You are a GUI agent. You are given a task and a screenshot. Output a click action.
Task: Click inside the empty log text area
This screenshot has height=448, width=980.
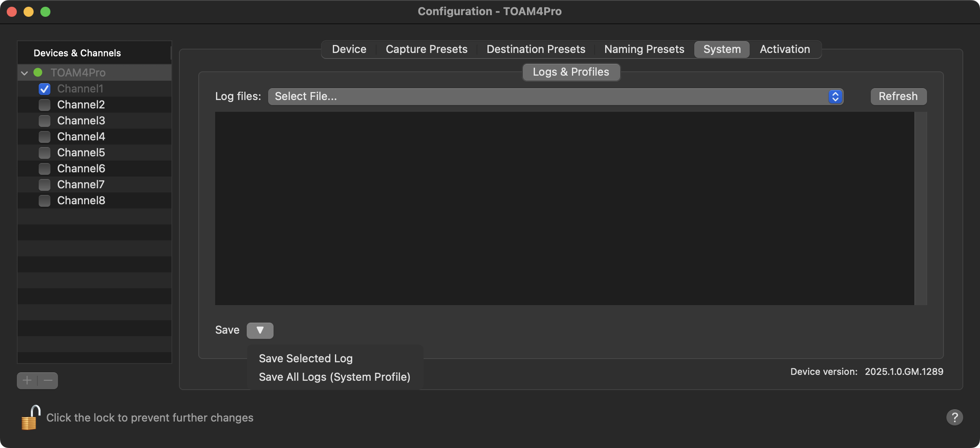click(x=564, y=208)
